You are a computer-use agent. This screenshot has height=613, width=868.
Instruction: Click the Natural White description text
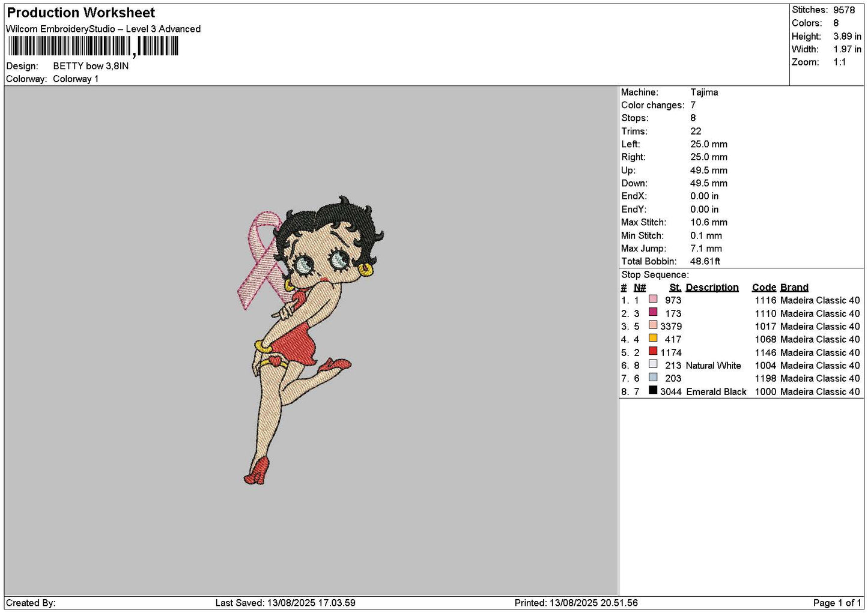tap(714, 366)
